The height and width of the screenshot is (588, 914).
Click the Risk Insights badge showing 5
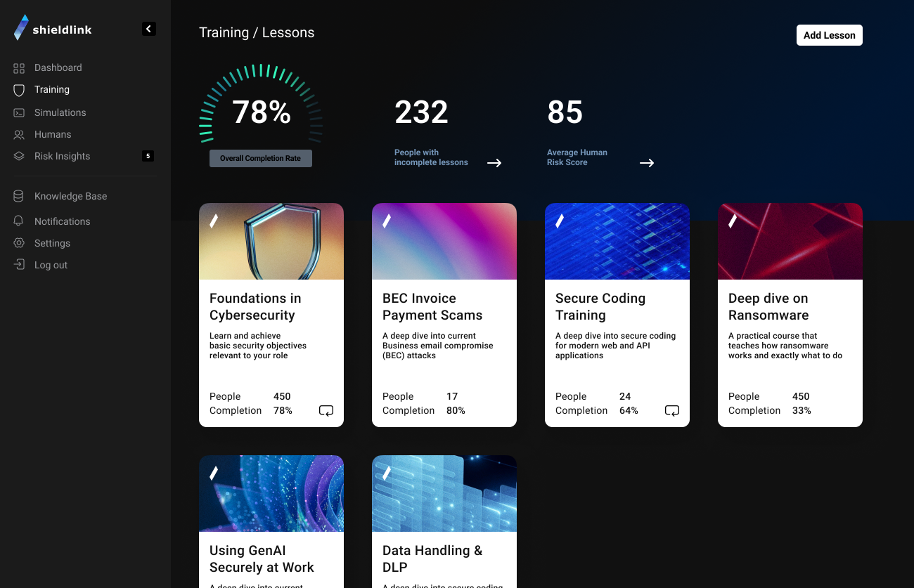[x=148, y=156]
